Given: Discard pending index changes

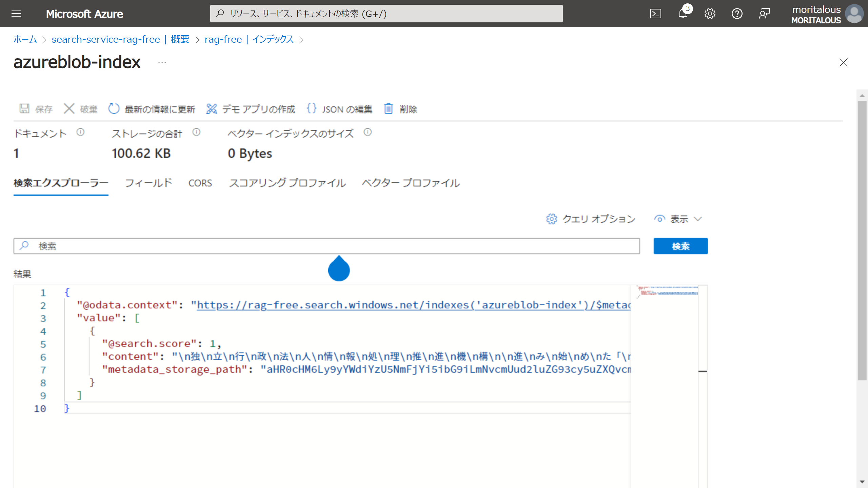Looking at the screenshot, I should [80, 109].
